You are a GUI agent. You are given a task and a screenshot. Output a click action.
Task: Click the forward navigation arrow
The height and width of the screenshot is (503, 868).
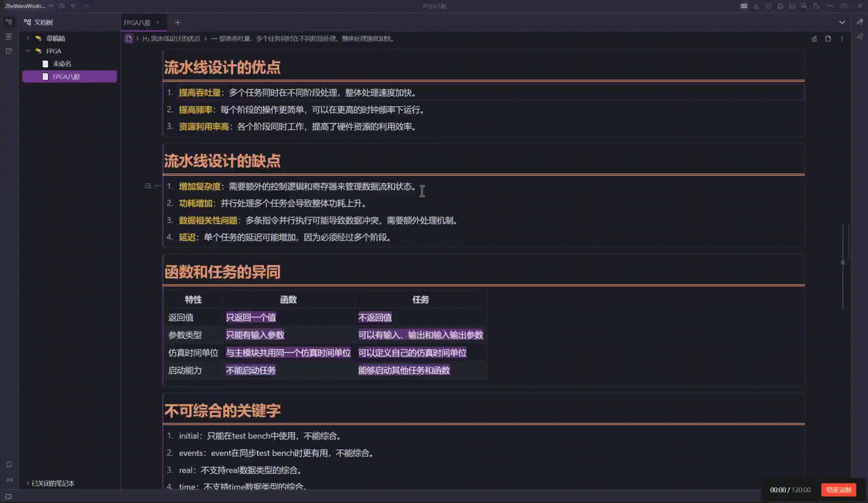pyautogui.click(x=85, y=6)
